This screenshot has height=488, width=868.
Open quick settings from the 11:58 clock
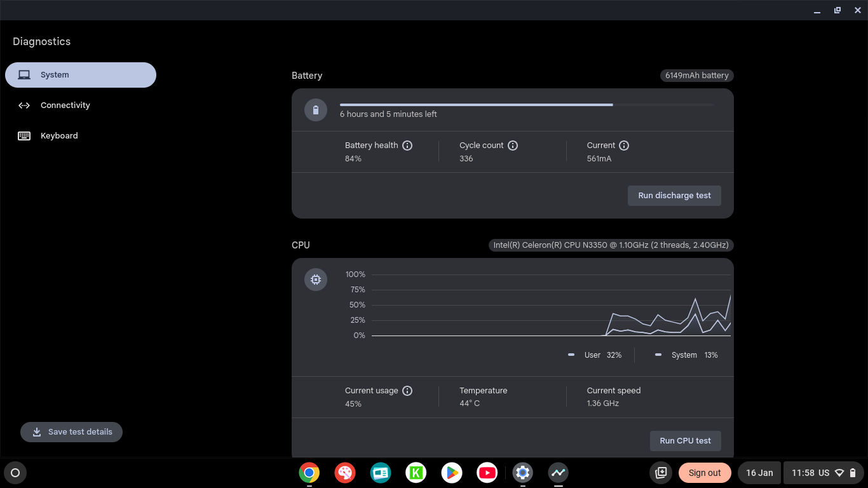tap(824, 473)
